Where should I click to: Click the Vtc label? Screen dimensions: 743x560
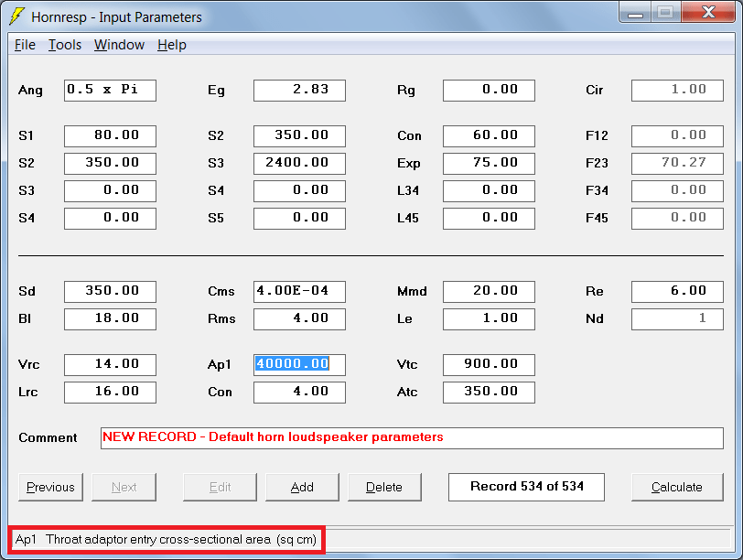pyautogui.click(x=407, y=364)
